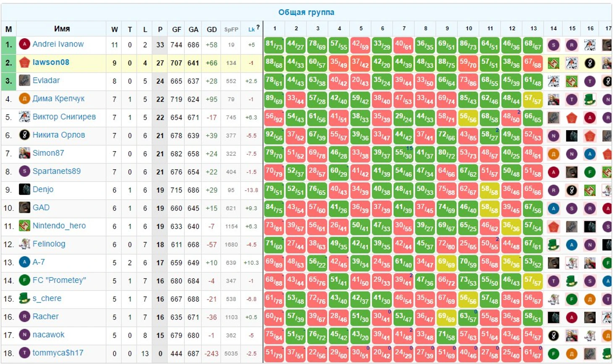Click lawson08's red pentagon avatar
Screen dimensions: 613x364
click(24, 63)
